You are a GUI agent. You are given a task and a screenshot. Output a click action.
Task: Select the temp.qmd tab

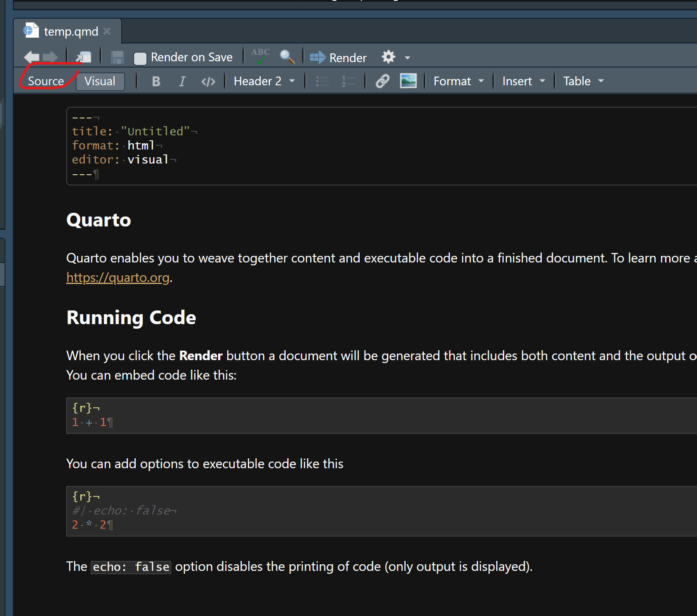pyautogui.click(x=67, y=31)
